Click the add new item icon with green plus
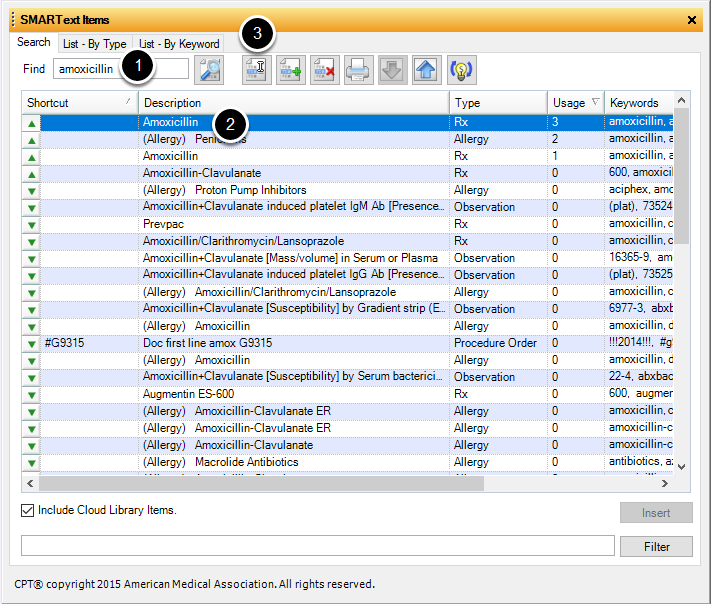The height and width of the screenshot is (604, 711). tap(291, 70)
